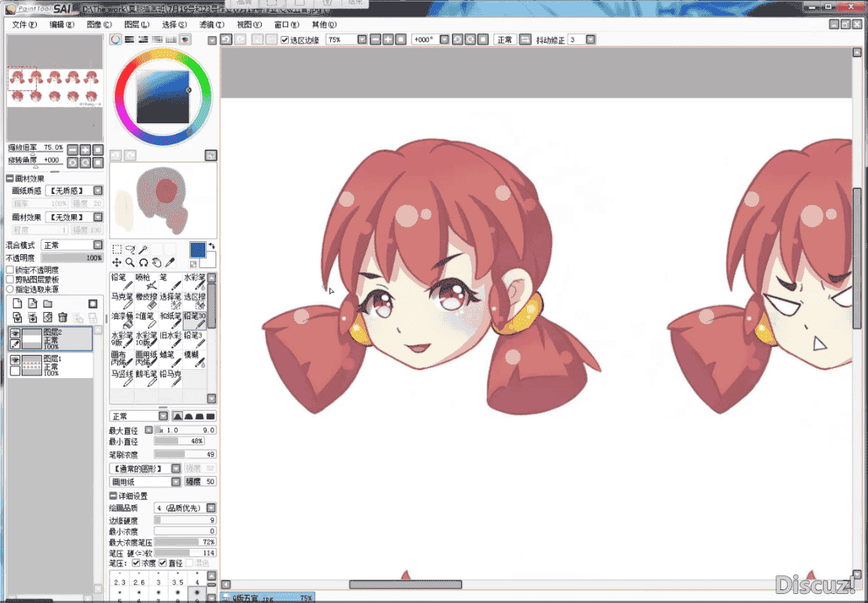The image size is (868, 603).
Task: Open the 图层(L) menu
Action: tap(136, 24)
